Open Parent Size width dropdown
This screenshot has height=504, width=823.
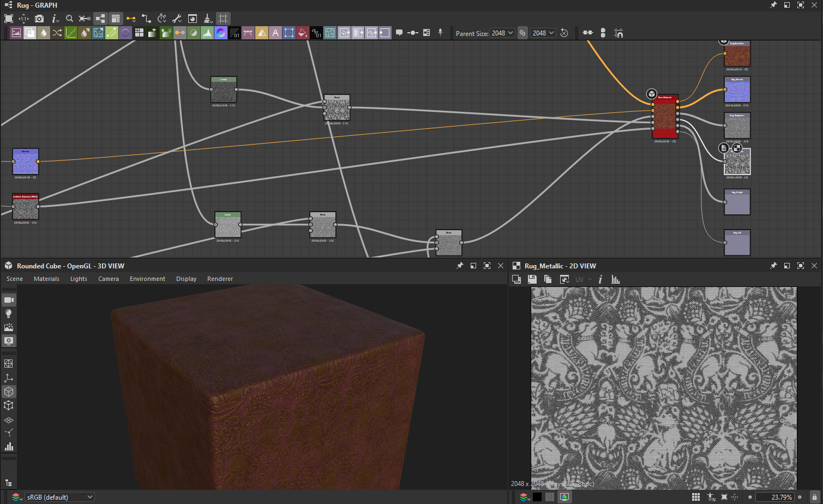[x=502, y=33]
